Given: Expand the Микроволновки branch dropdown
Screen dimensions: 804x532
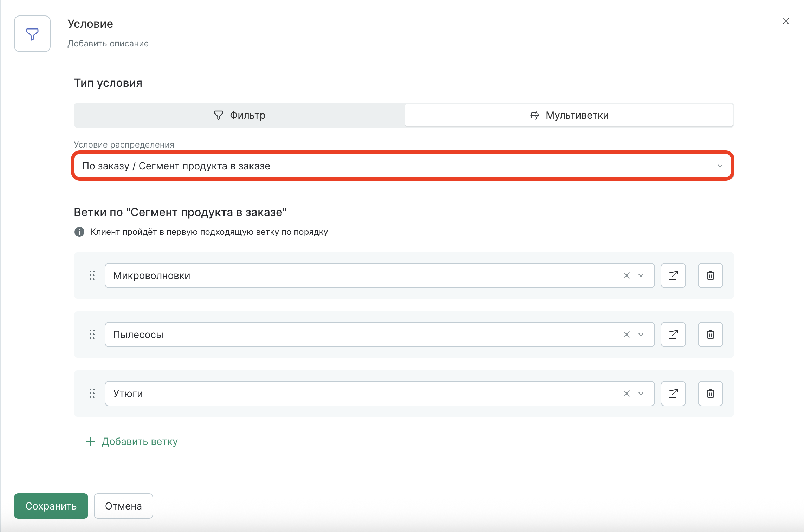Looking at the screenshot, I should point(641,275).
